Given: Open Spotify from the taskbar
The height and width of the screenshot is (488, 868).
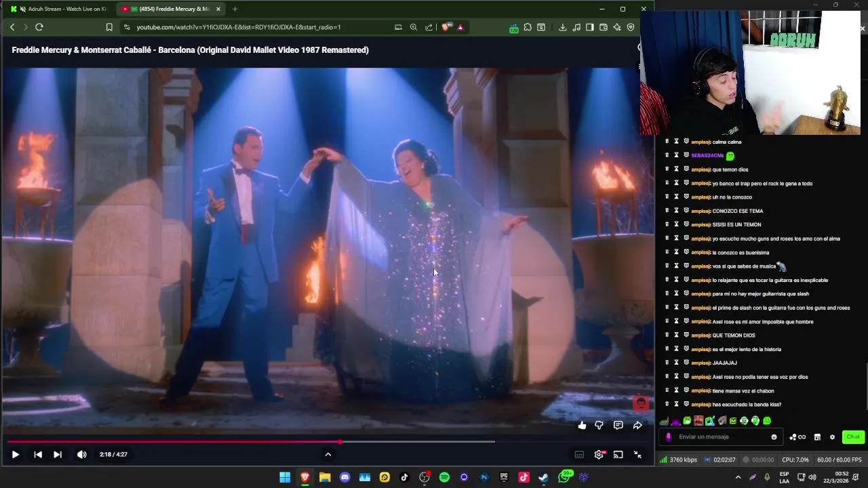Looking at the screenshot, I should [444, 477].
